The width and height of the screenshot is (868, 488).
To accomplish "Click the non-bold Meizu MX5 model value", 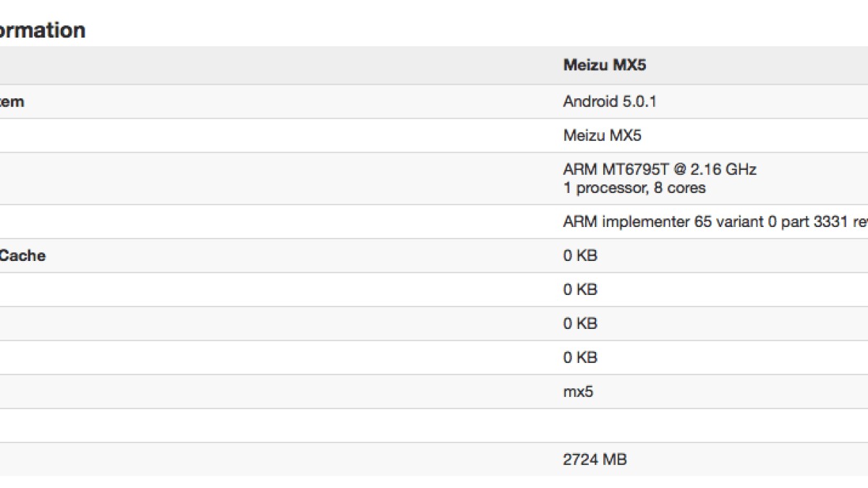I will [602, 135].
